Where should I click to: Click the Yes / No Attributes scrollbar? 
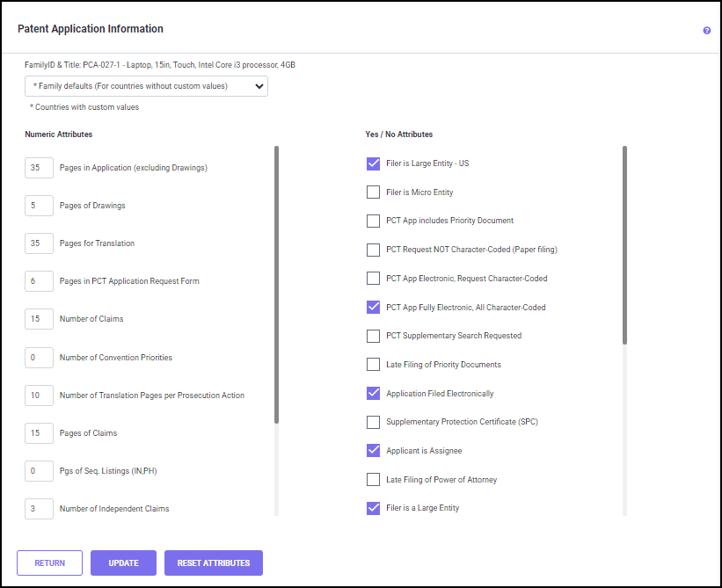[625, 246]
